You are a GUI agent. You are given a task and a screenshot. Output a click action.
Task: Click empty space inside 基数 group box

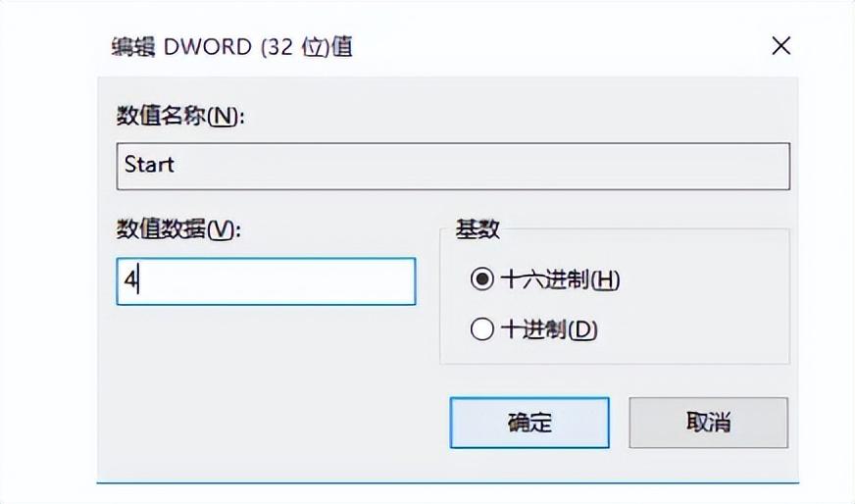[x=703, y=306]
